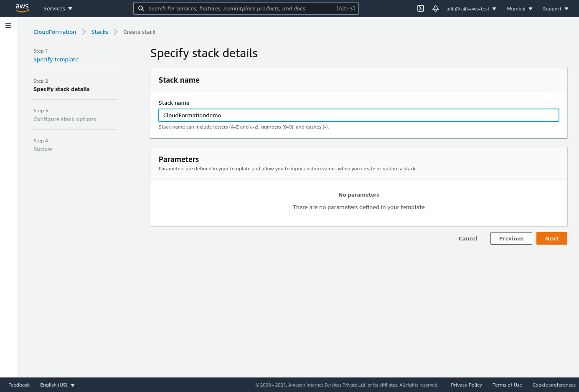Click the Next button
Screen dimensions: 579x392
(551, 238)
